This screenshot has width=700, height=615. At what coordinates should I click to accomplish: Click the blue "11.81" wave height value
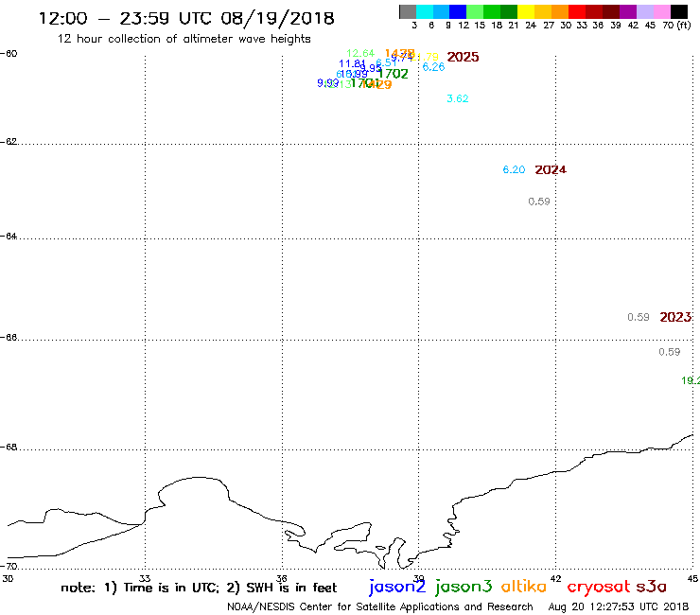[352, 63]
